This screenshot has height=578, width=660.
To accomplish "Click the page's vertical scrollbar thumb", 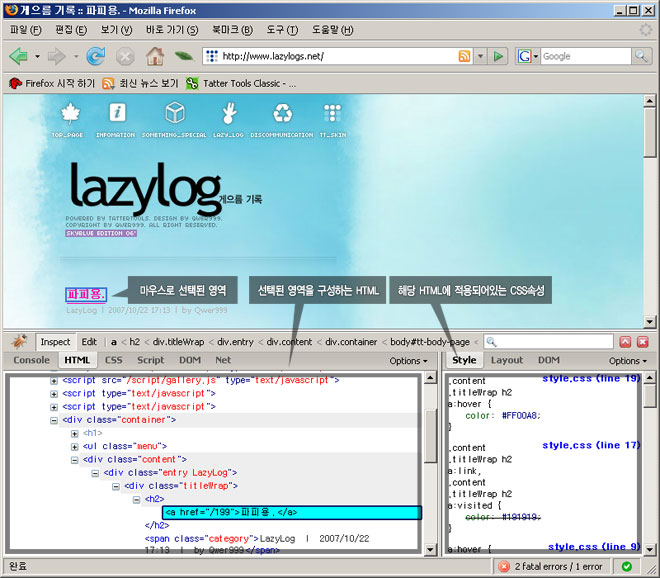I will pyautogui.click(x=649, y=132).
